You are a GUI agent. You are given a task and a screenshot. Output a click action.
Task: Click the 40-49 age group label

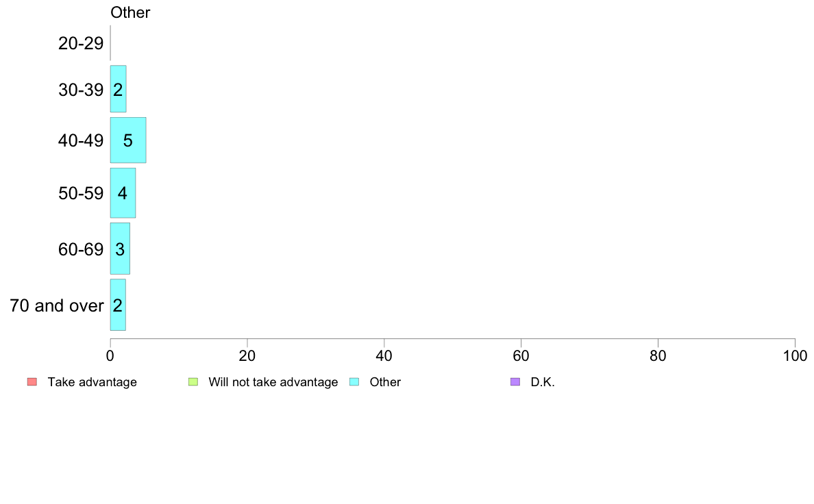(81, 140)
